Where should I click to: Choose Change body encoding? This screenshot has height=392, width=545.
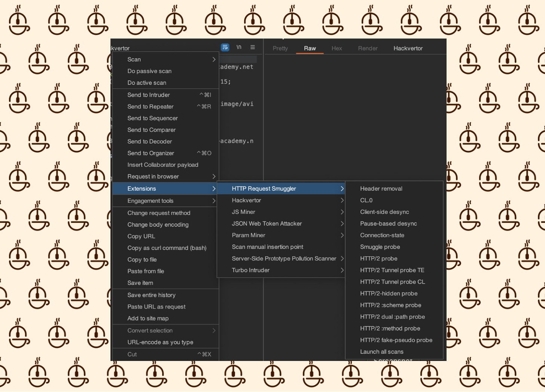tap(166, 224)
